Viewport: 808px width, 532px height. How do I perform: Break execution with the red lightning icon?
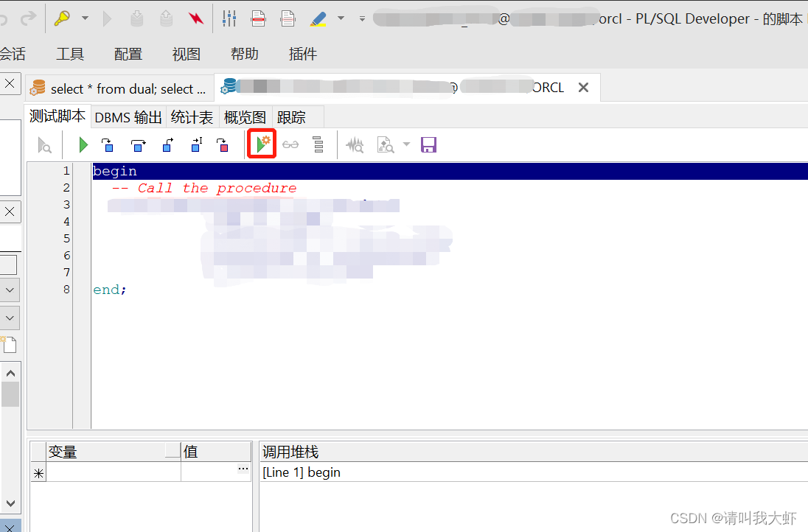[x=195, y=18]
